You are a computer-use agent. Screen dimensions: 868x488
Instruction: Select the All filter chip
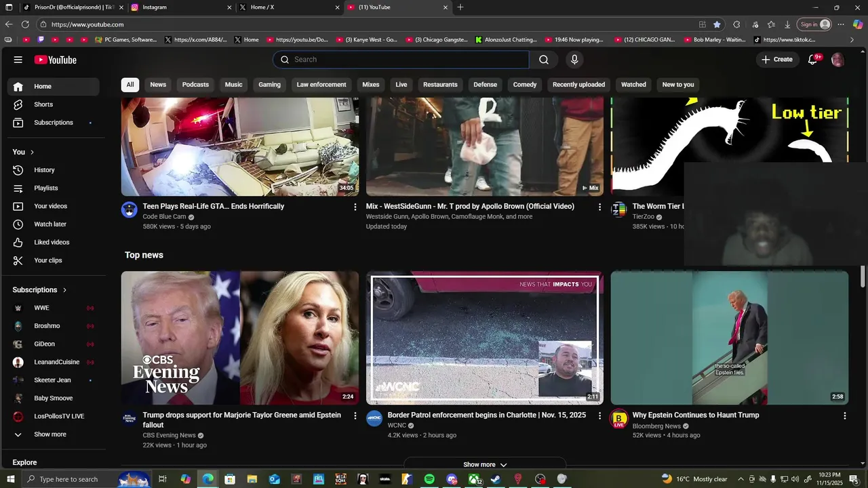click(130, 85)
